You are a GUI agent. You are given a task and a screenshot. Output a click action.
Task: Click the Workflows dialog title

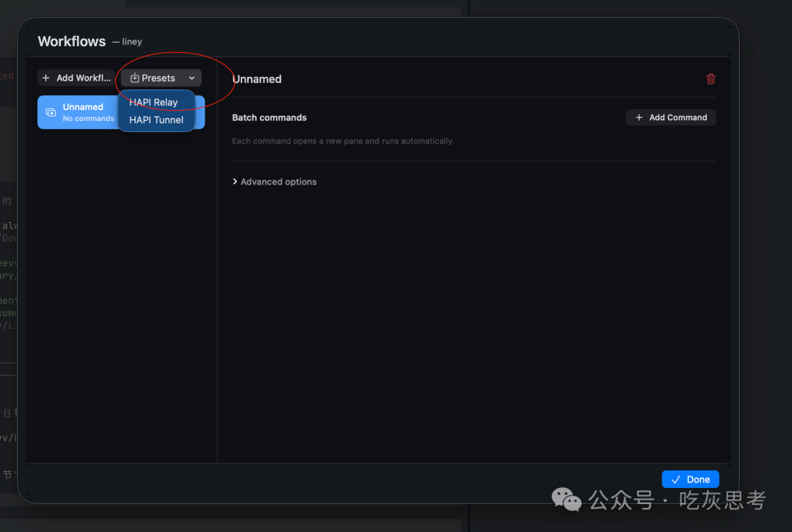click(x=72, y=41)
